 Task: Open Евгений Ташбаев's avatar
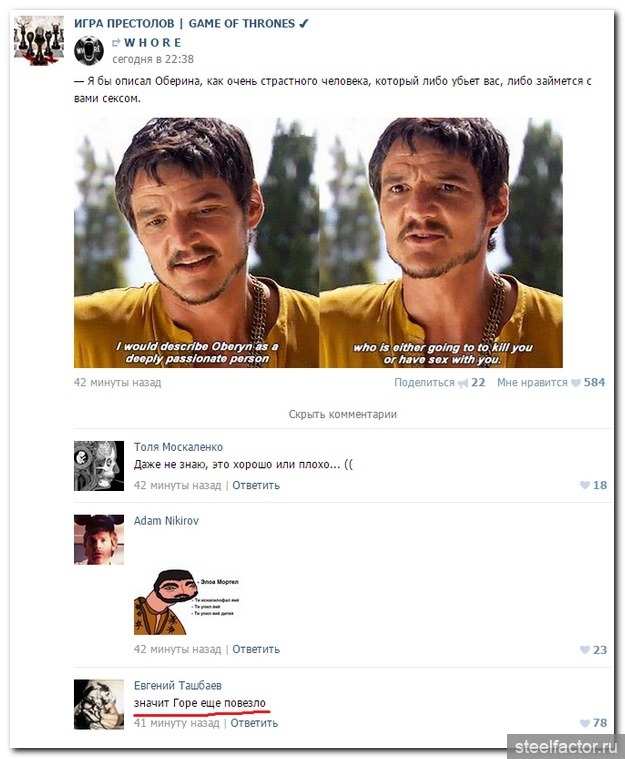[x=99, y=704]
